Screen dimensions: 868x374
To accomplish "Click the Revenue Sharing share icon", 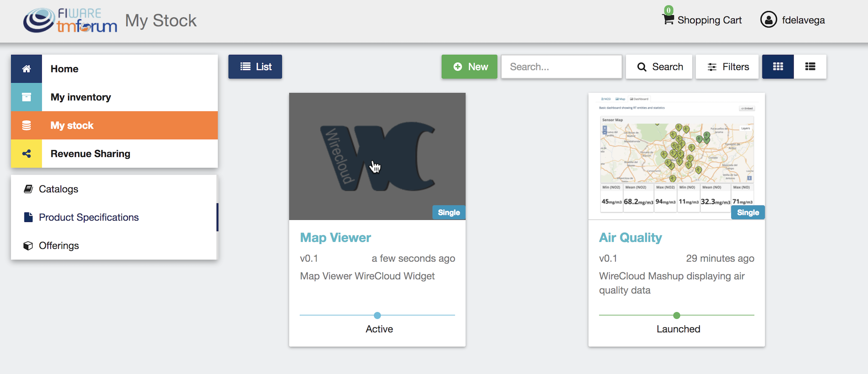I will click(x=27, y=154).
